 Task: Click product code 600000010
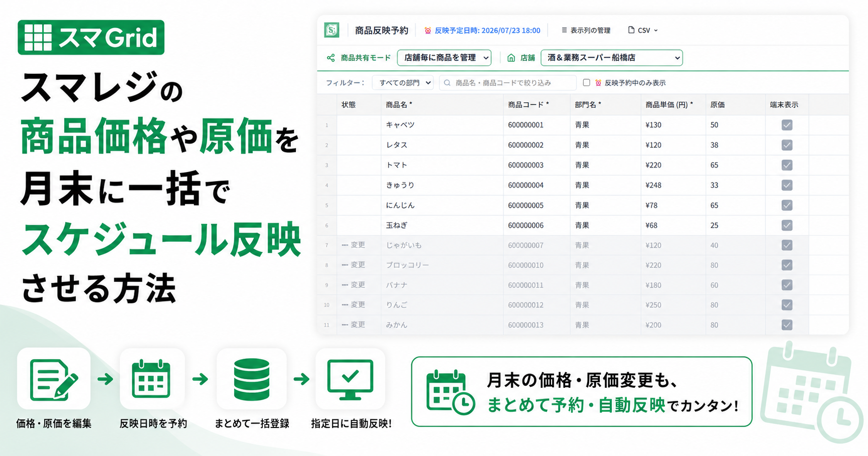click(526, 265)
